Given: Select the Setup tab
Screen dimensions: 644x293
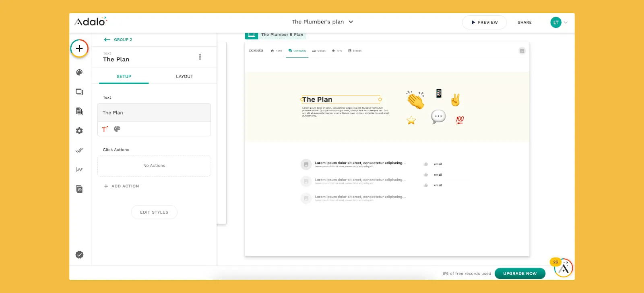Looking at the screenshot, I should pyautogui.click(x=124, y=77).
